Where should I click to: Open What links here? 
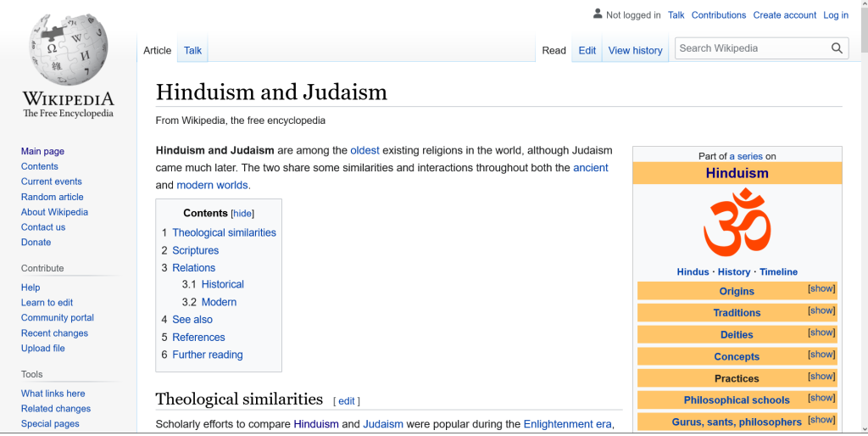click(x=53, y=394)
